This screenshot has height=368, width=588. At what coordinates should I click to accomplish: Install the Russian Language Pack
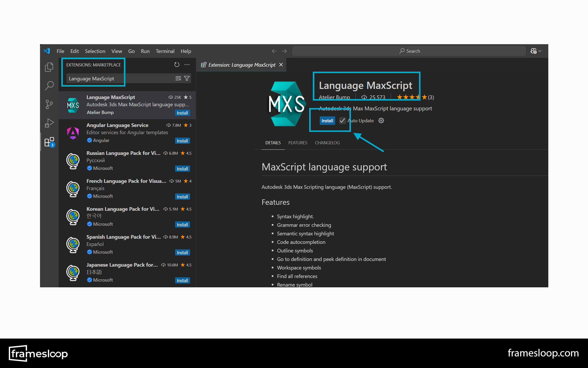click(x=182, y=169)
